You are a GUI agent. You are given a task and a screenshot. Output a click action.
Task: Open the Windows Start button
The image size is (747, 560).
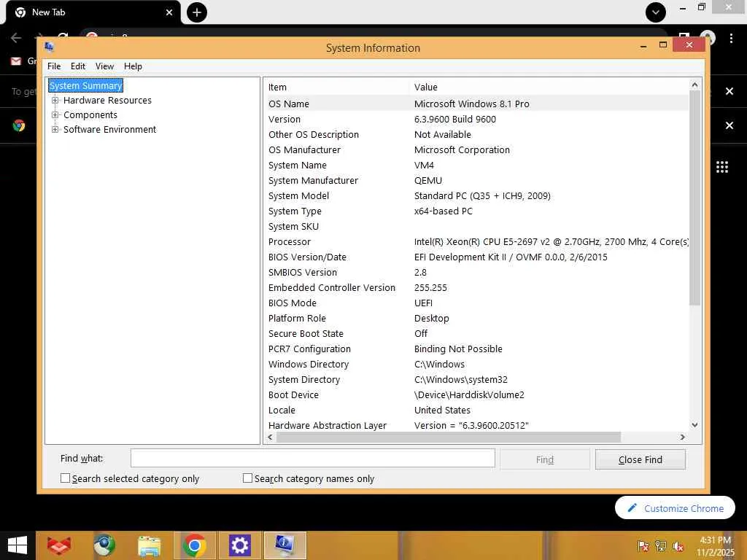point(18,545)
